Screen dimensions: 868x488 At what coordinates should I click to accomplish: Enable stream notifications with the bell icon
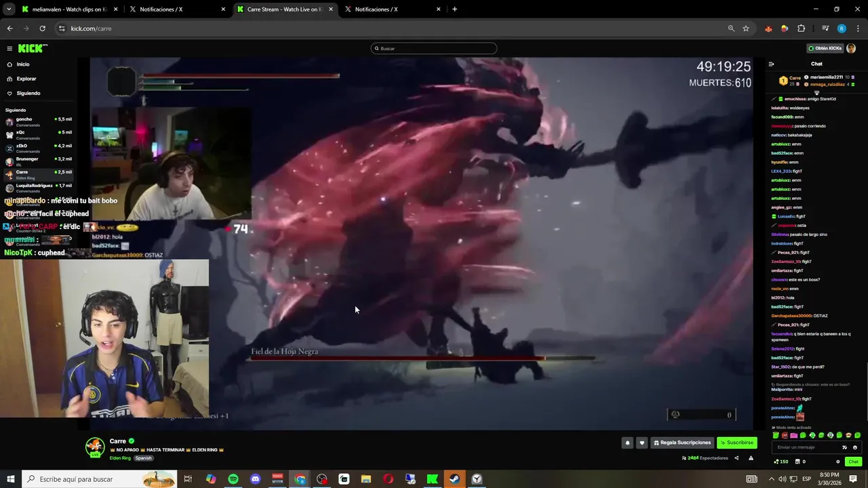[x=627, y=443]
